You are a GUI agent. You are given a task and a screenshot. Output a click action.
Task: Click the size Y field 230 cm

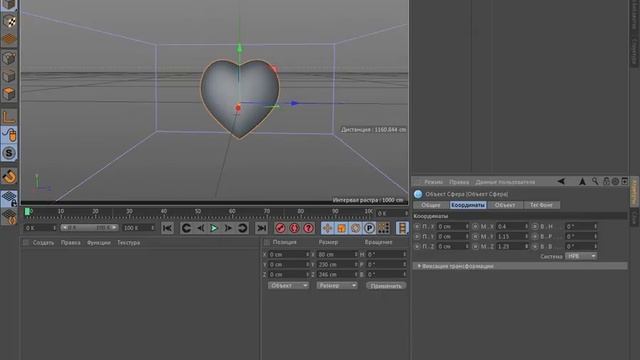pos(338,264)
